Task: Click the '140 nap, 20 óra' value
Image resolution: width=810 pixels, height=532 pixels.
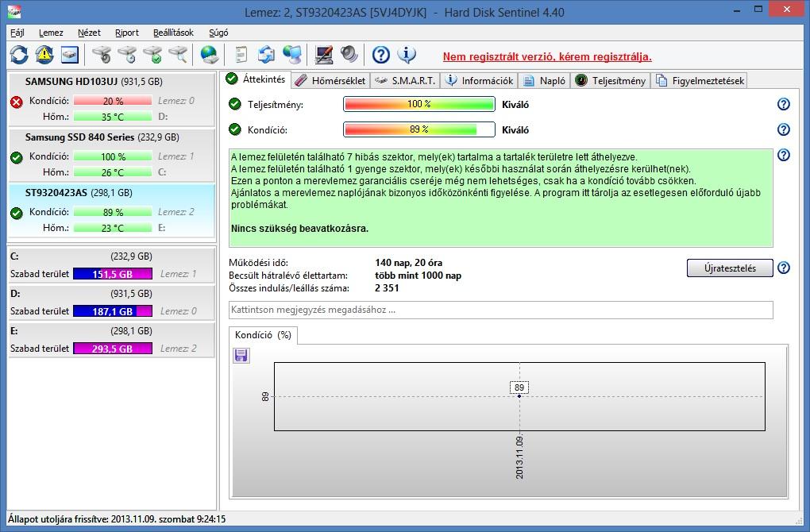Action: 408,262
